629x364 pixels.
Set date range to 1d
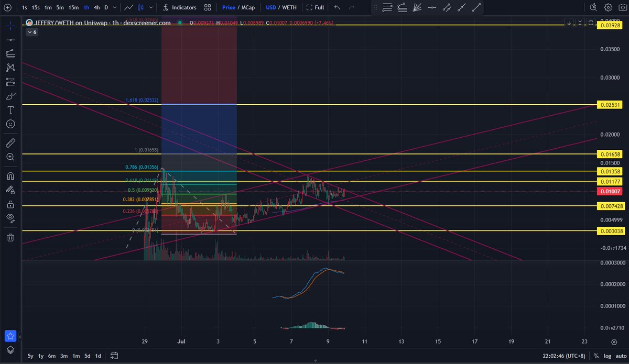tap(98, 356)
